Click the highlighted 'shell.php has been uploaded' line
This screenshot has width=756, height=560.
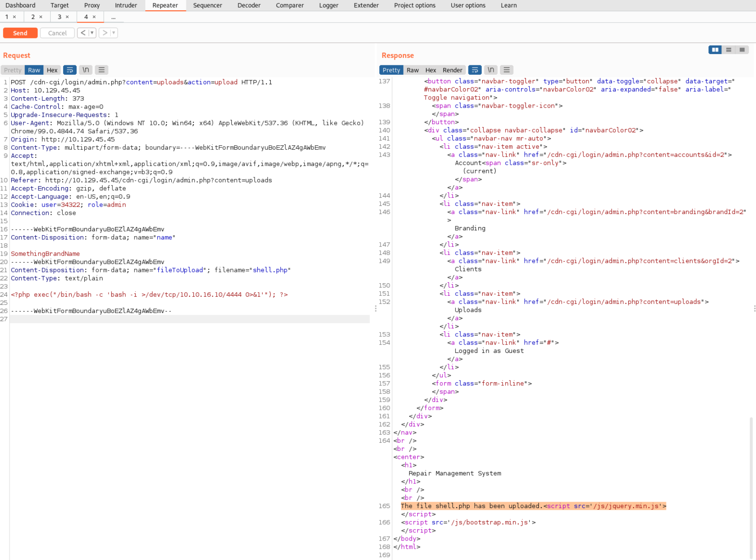pyautogui.click(x=533, y=506)
